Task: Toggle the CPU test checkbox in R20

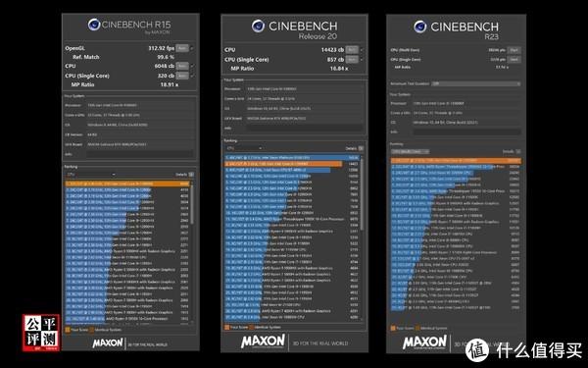Action: pos(362,50)
